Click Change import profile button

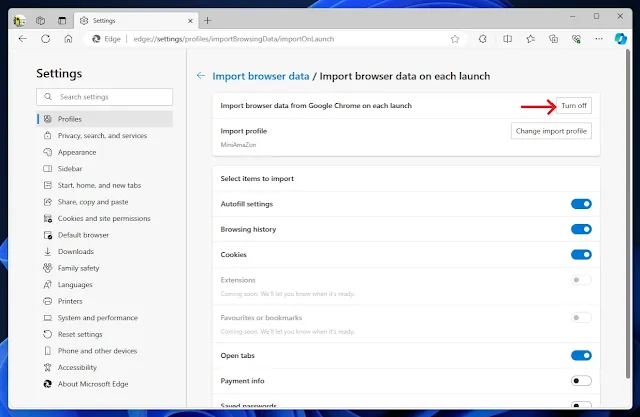coord(551,131)
